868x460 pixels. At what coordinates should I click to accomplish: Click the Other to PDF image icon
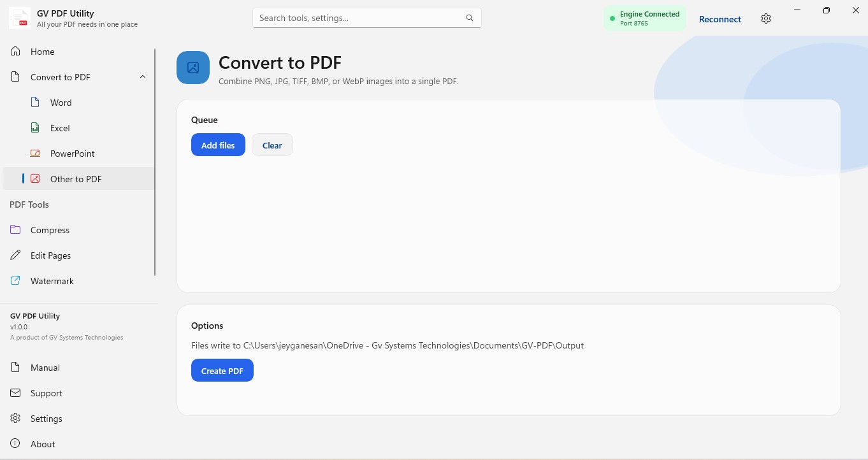point(35,178)
